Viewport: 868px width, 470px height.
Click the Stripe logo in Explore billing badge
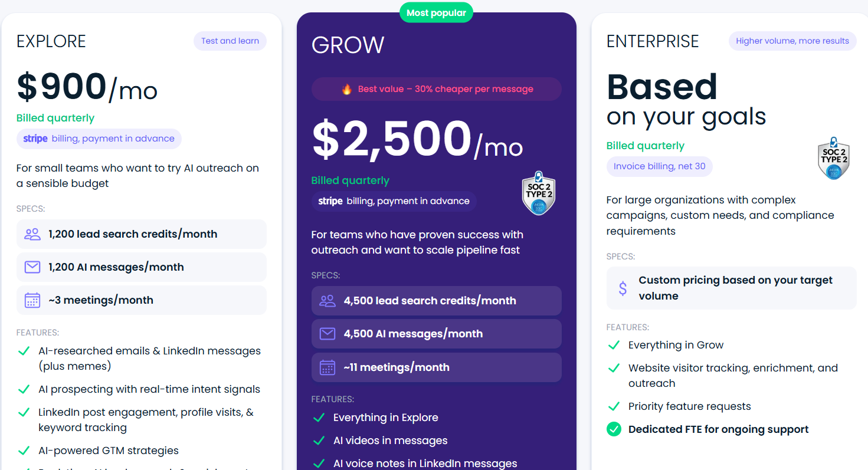coord(35,139)
